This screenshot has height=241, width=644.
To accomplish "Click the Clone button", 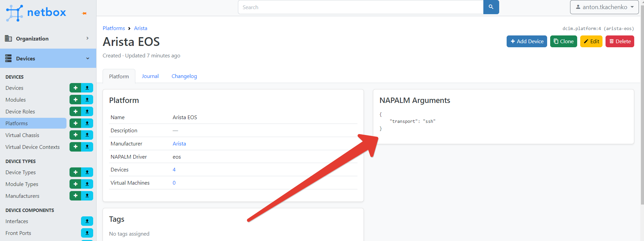I will pos(563,41).
